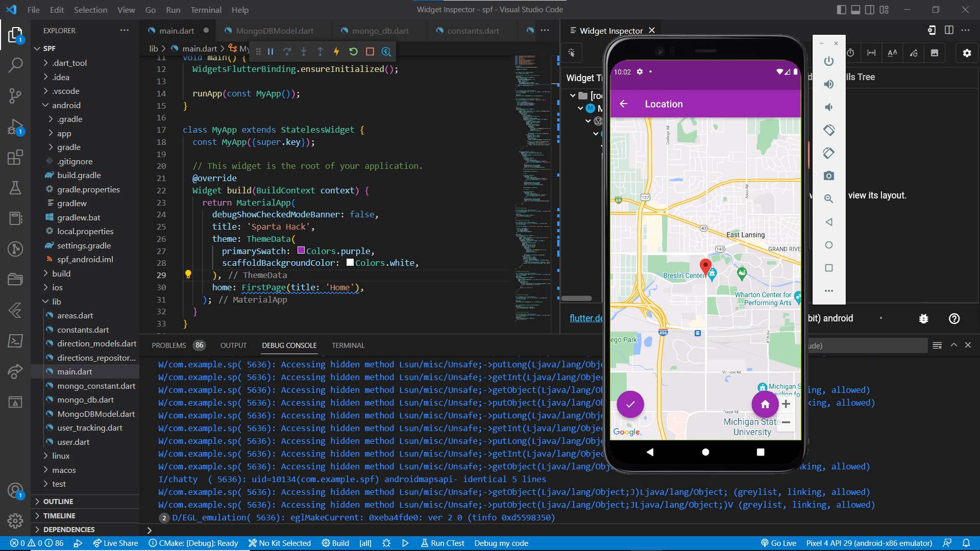Rotate emulator left
This screenshot has width=980, height=551.
[x=828, y=130]
